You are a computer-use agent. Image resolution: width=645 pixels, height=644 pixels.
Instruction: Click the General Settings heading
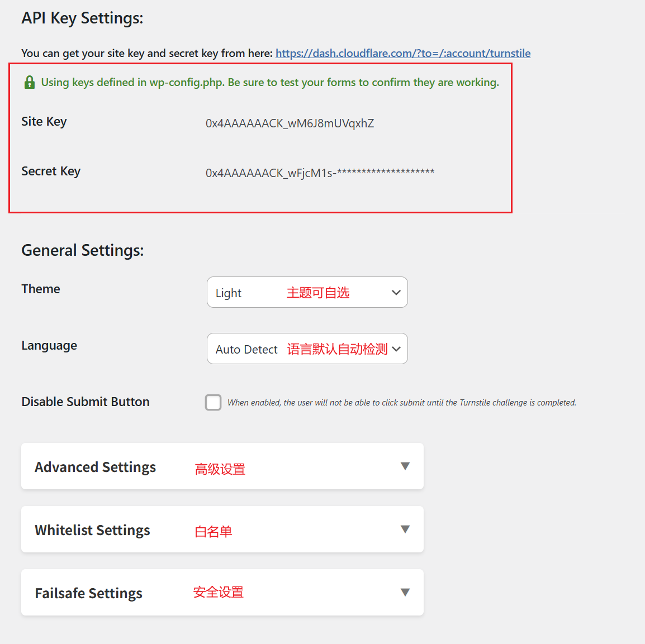82,250
